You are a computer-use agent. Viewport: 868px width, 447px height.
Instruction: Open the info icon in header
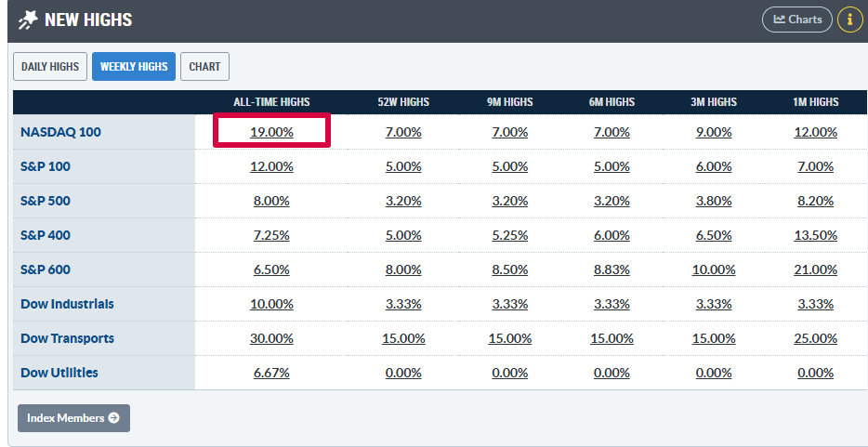click(x=849, y=20)
